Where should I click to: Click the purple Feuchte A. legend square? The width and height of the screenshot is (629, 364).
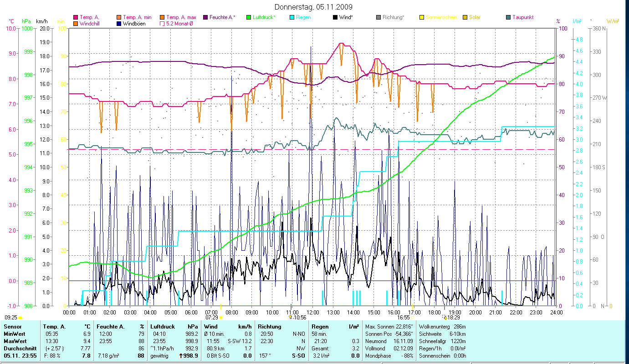tap(205, 17)
